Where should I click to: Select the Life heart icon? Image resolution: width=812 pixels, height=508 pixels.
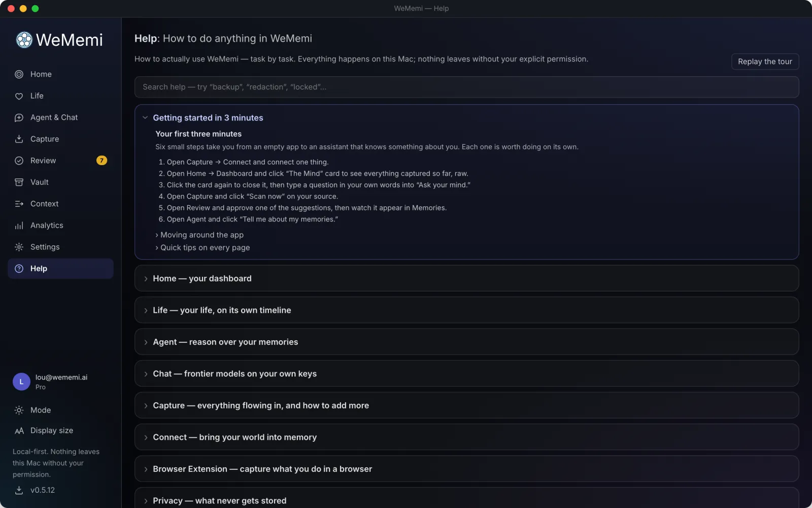click(19, 96)
